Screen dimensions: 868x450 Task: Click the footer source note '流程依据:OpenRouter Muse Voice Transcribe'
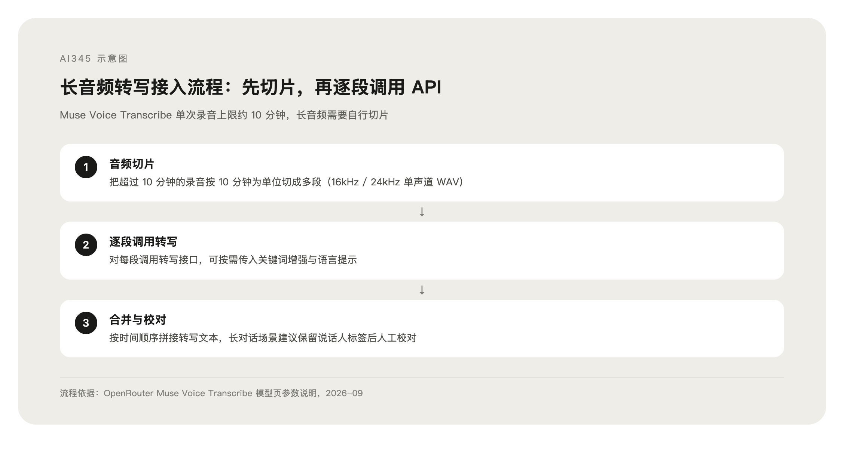[211, 393]
